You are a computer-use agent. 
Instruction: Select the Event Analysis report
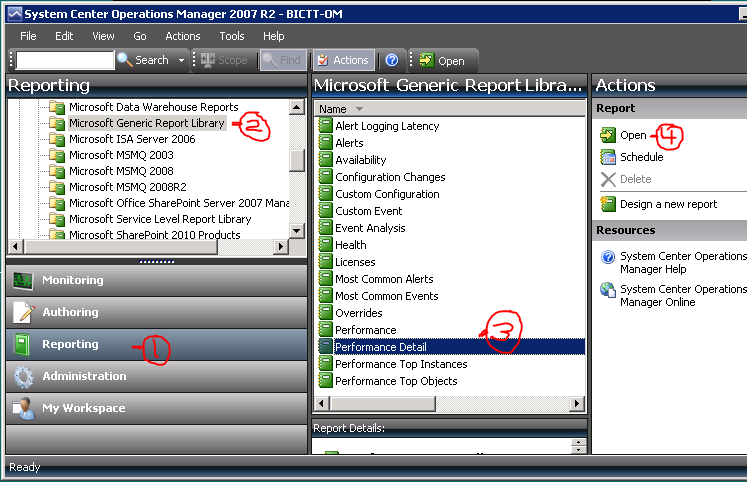click(x=370, y=228)
